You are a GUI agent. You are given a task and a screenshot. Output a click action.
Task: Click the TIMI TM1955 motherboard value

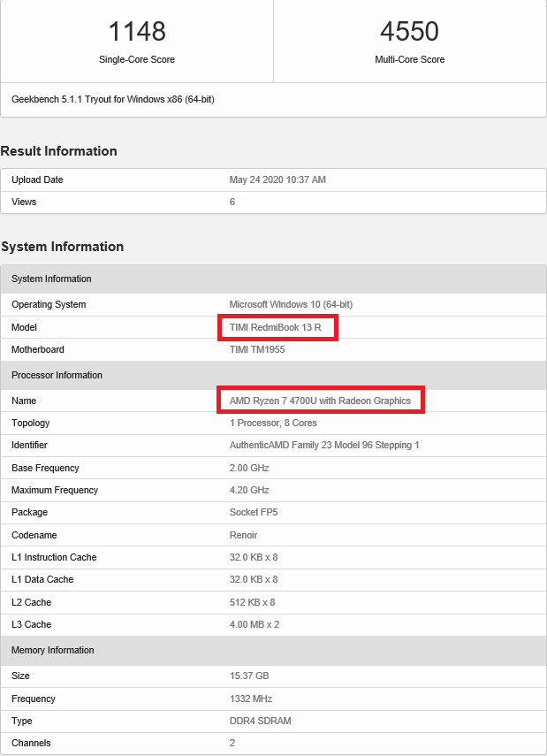tap(257, 349)
